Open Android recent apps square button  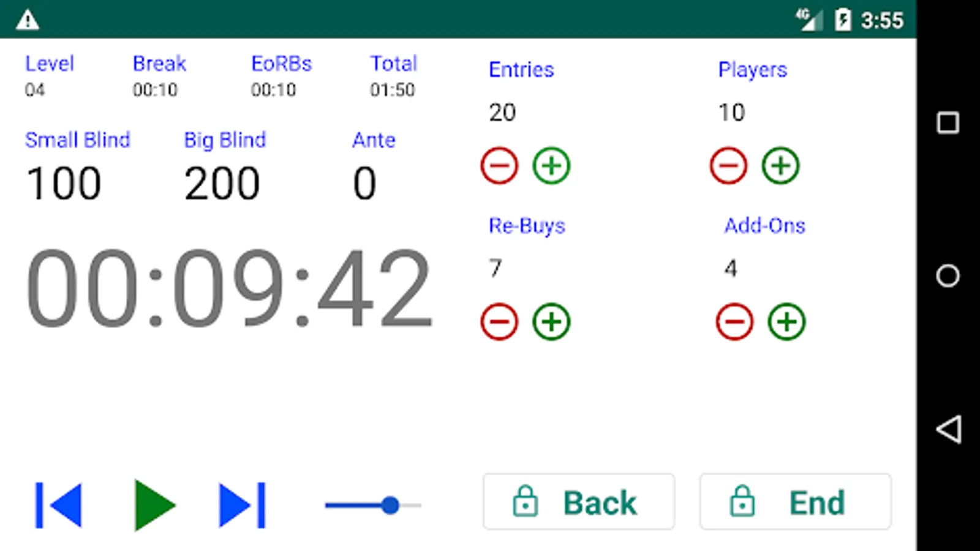tap(948, 122)
